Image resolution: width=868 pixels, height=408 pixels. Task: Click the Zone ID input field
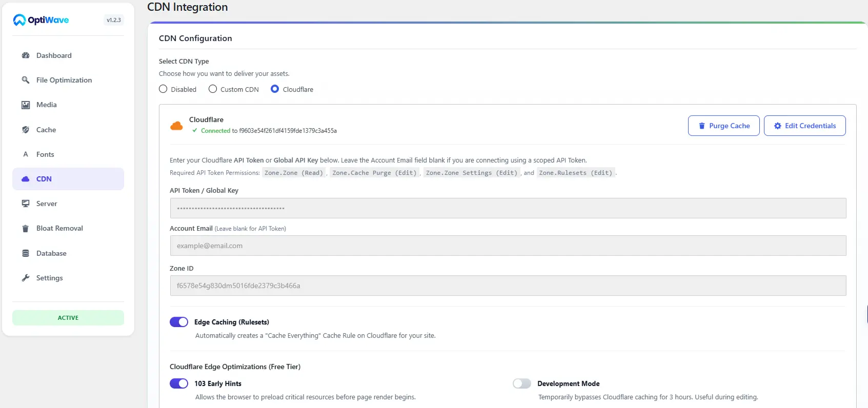click(x=508, y=285)
